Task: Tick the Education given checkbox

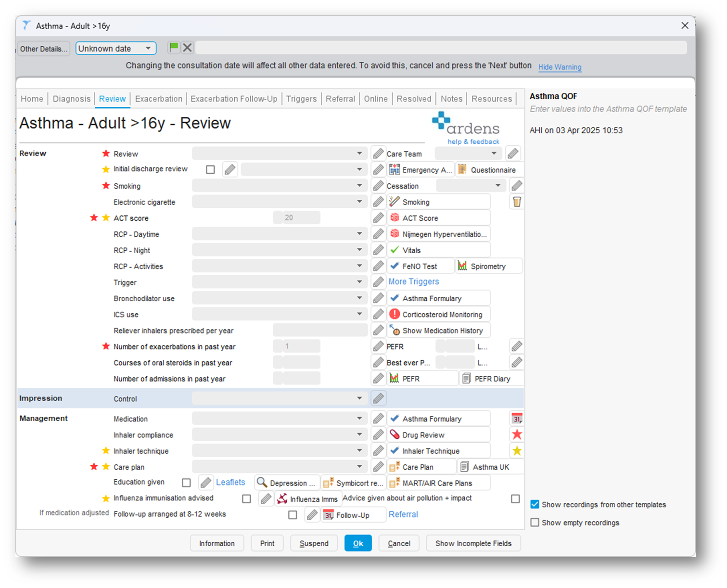Action: tap(186, 483)
